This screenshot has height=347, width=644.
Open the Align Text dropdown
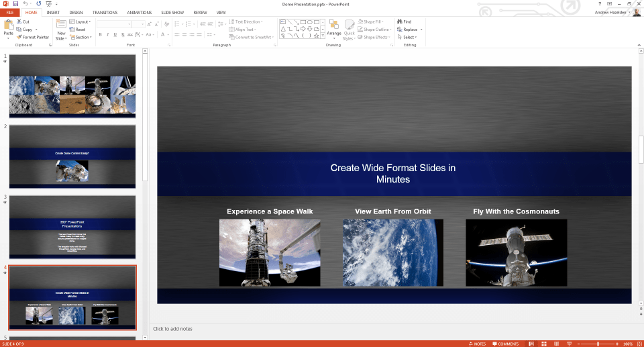(x=242, y=29)
